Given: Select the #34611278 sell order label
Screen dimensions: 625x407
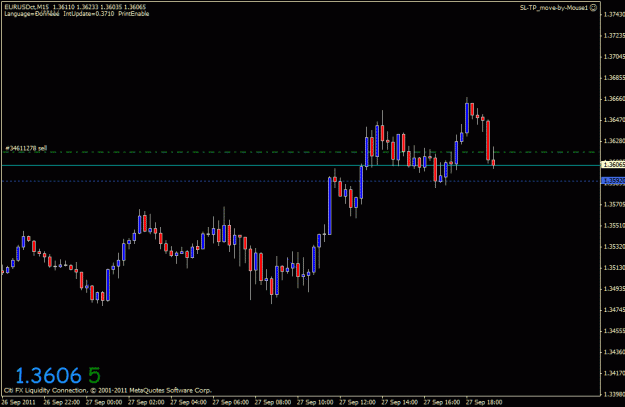Looking at the screenshot, I should [26, 148].
